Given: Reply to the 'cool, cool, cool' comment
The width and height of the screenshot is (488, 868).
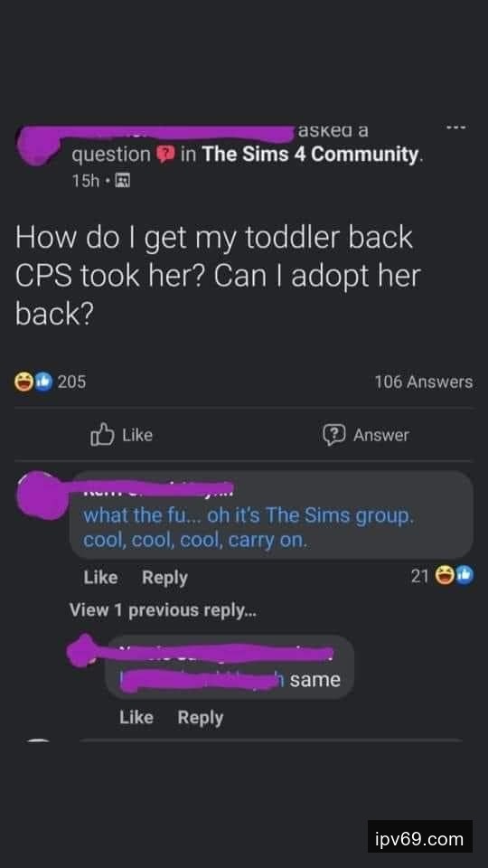Looking at the screenshot, I should click(x=164, y=578).
